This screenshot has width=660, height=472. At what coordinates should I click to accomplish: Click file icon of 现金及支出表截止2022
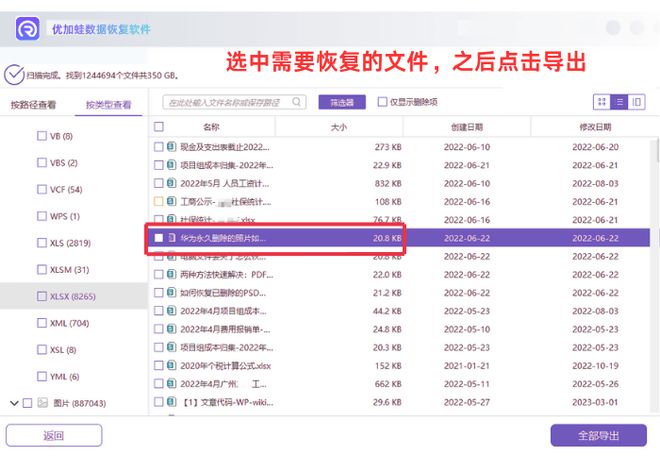click(171, 147)
